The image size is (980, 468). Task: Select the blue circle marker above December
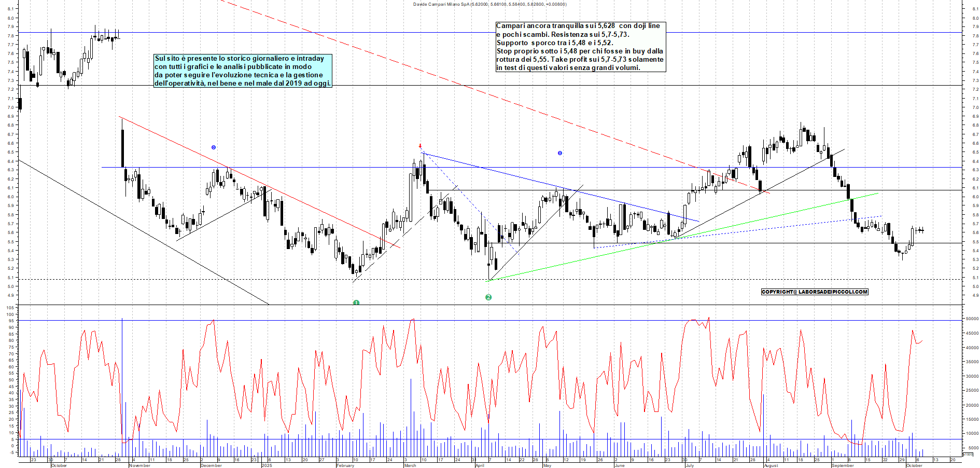click(213, 148)
